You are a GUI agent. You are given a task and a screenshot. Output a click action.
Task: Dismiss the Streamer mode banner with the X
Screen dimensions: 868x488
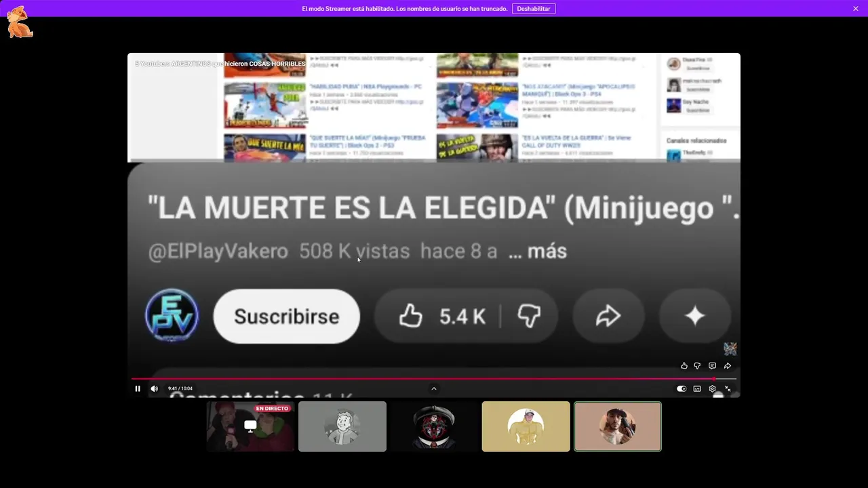[856, 9]
